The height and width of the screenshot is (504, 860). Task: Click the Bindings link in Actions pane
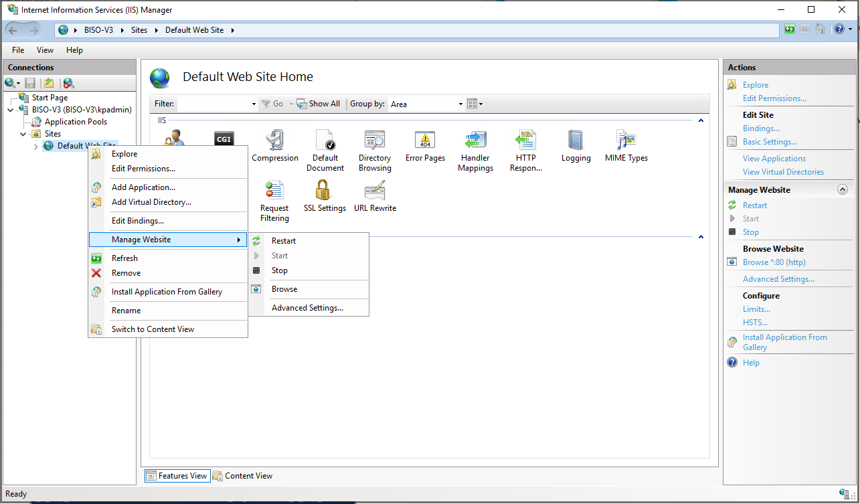[761, 129]
